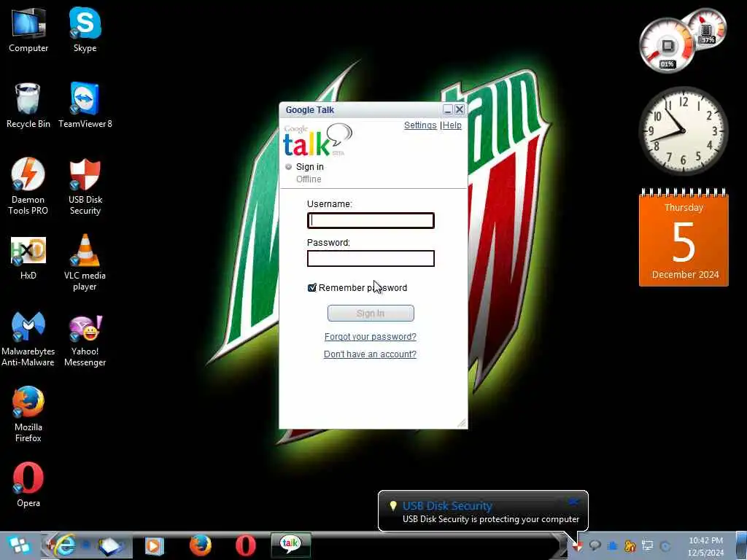This screenshot has height=560, width=747.
Task: Open Google Talk Settings
Action: point(420,125)
